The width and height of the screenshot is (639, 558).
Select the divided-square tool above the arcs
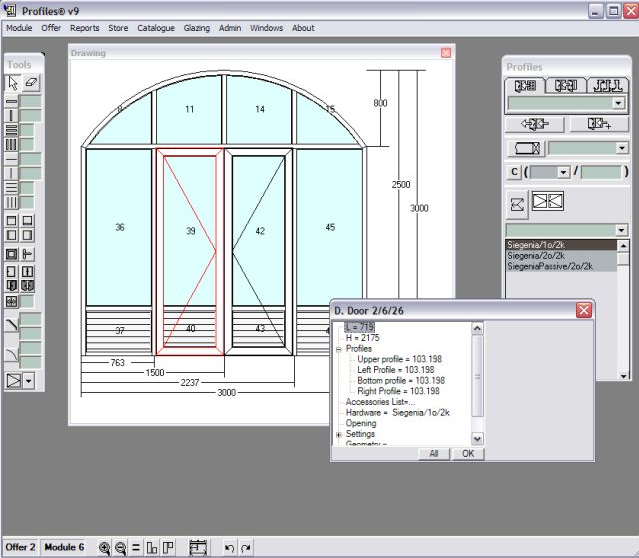[12, 302]
